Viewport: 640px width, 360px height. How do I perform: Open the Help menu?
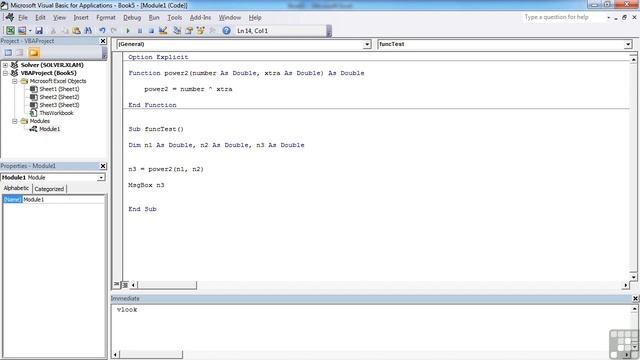255,18
